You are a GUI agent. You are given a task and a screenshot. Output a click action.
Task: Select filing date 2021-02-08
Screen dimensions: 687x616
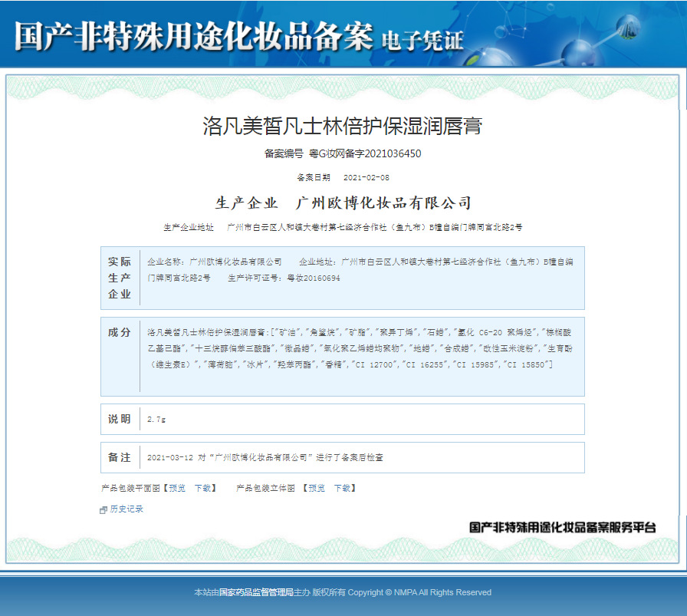(x=367, y=177)
